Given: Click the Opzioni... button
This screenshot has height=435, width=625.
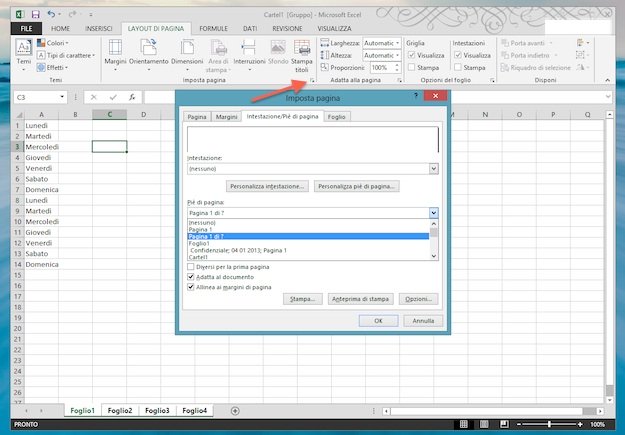Looking at the screenshot, I should pos(419,299).
